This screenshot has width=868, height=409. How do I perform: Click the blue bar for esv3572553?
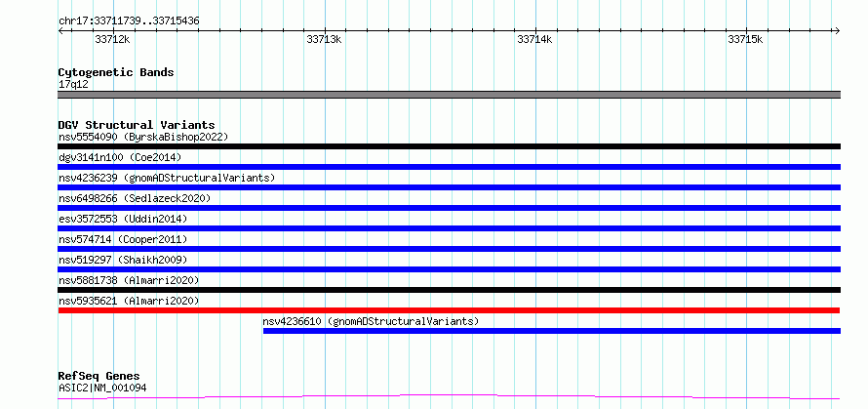pos(450,228)
